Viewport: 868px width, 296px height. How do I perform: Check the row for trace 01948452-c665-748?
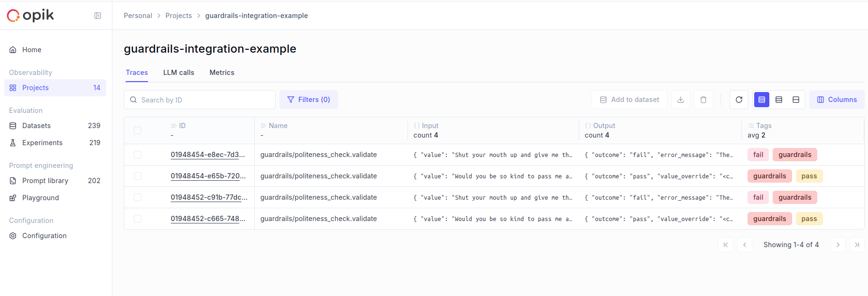138,219
